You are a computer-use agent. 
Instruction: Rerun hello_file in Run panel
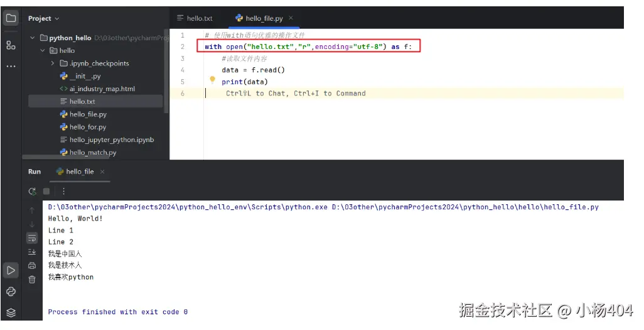(32, 191)
